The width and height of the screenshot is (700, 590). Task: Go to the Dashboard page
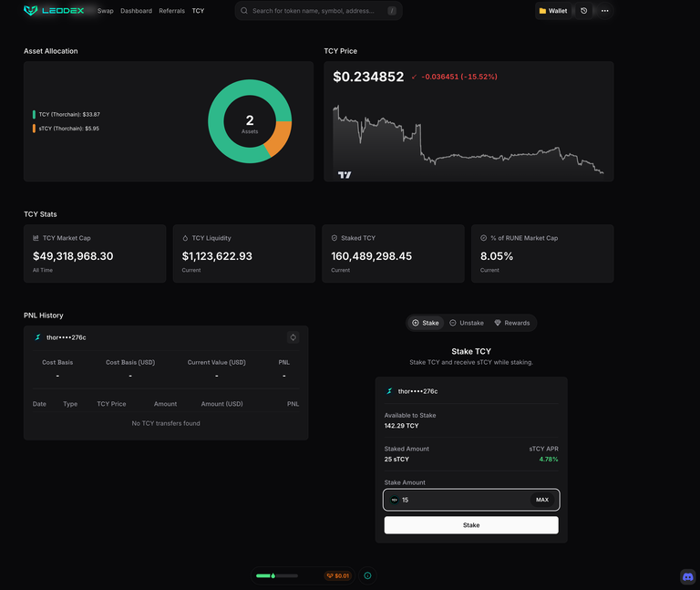click(136, 11)
